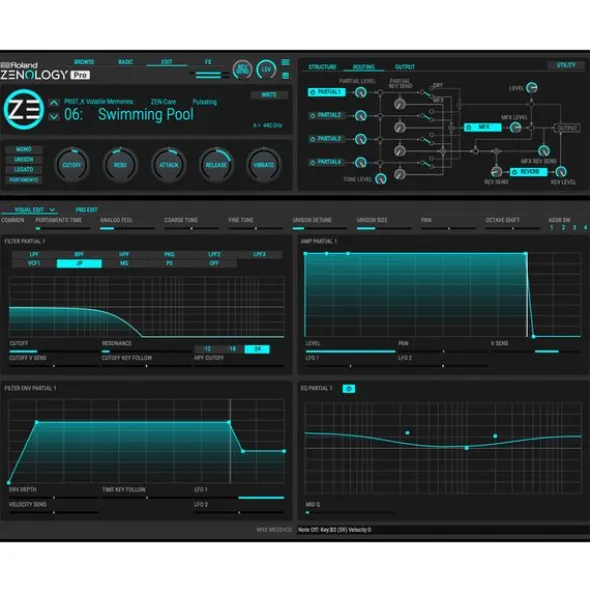590x591 pixels.
Task: Click the VIBRATO macro knob
Action: pos(264,165)
